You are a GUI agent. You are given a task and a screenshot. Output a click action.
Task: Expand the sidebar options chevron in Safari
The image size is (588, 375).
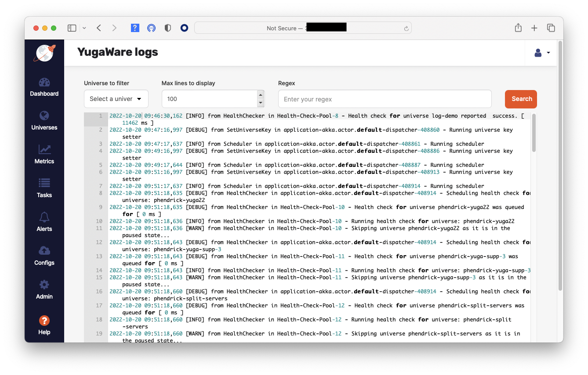[x=84, y=28]
